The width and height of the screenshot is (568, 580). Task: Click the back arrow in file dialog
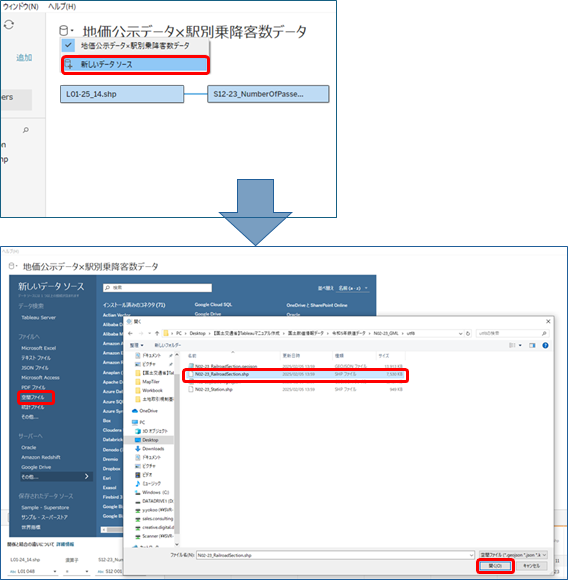[x=131, y=333]
